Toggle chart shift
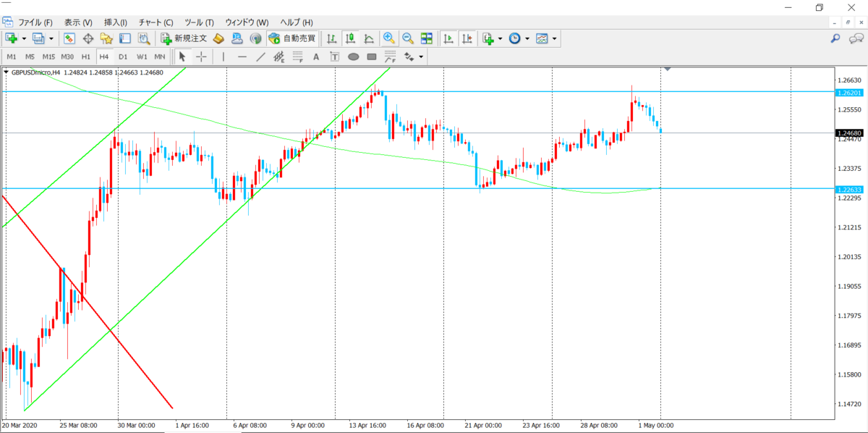 click(x=467, y=38)
